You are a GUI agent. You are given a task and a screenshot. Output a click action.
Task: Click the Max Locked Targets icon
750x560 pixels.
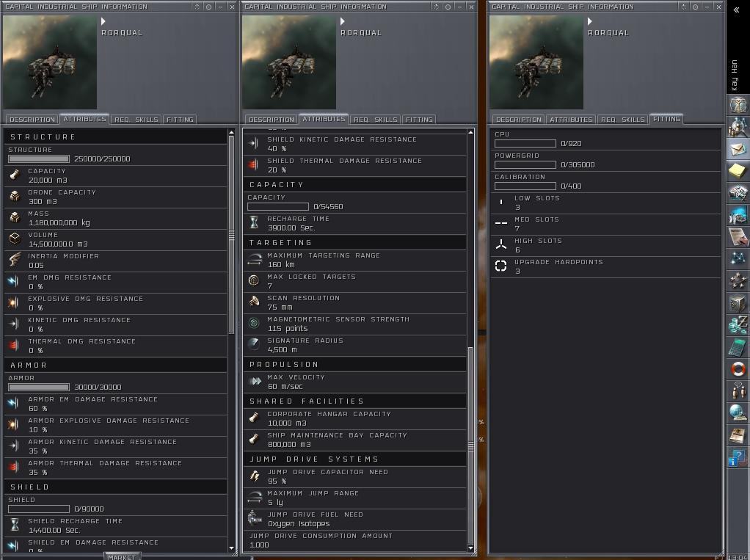[x=254, y=280]
